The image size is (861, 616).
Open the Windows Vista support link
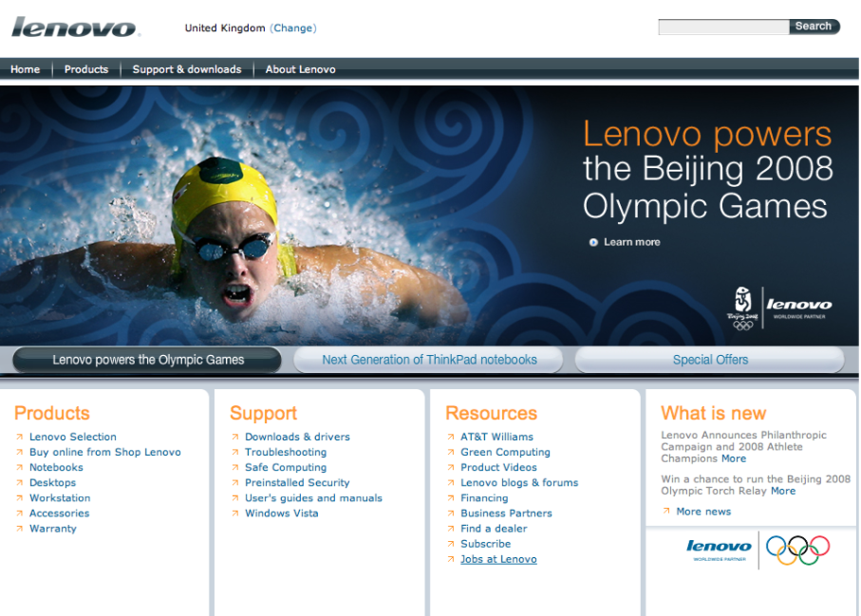coord(282,513)
